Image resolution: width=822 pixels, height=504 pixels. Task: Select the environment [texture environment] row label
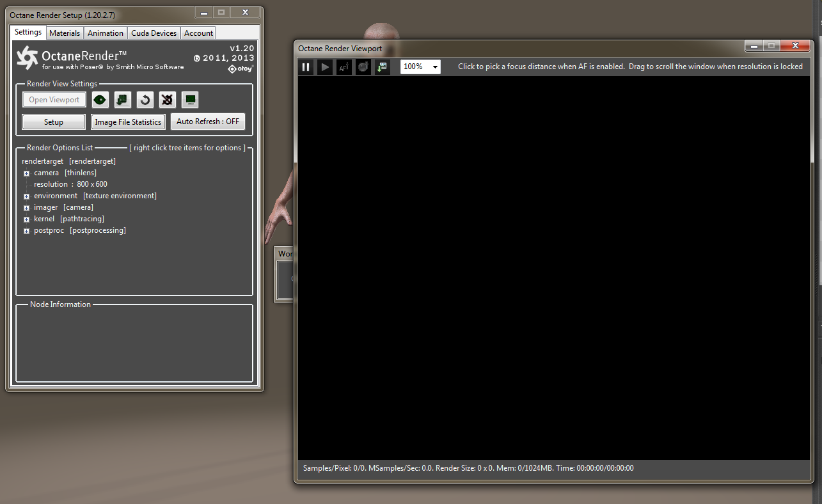click(95, 196)
